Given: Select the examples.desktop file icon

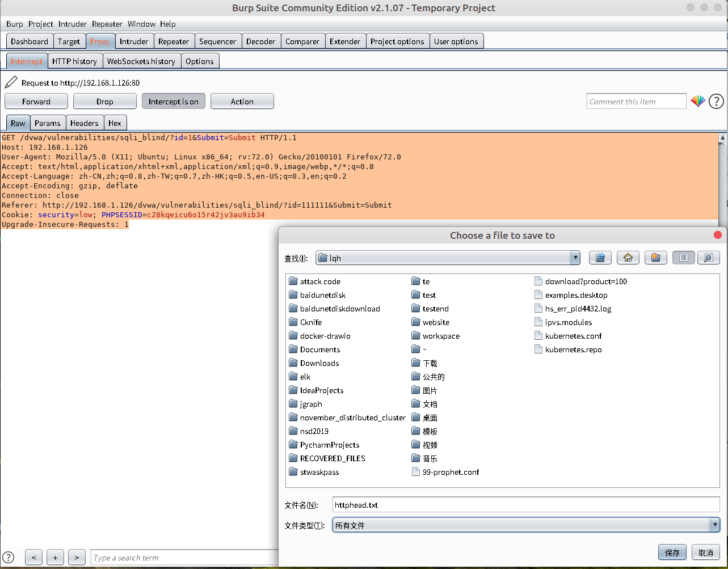Looking at the screenshot, I should coord(538,295).
